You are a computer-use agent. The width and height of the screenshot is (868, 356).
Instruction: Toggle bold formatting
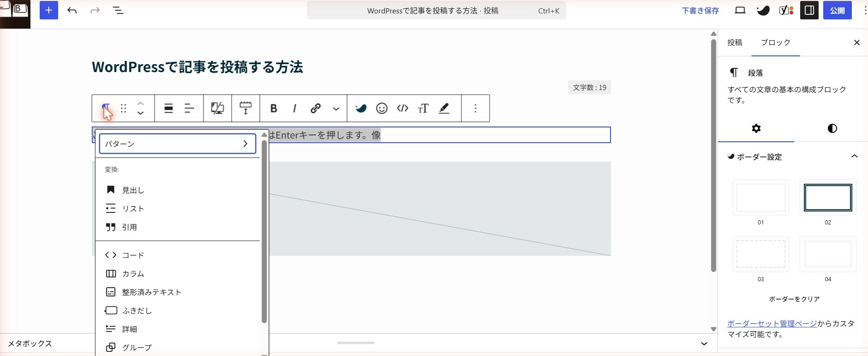(274, 109)
